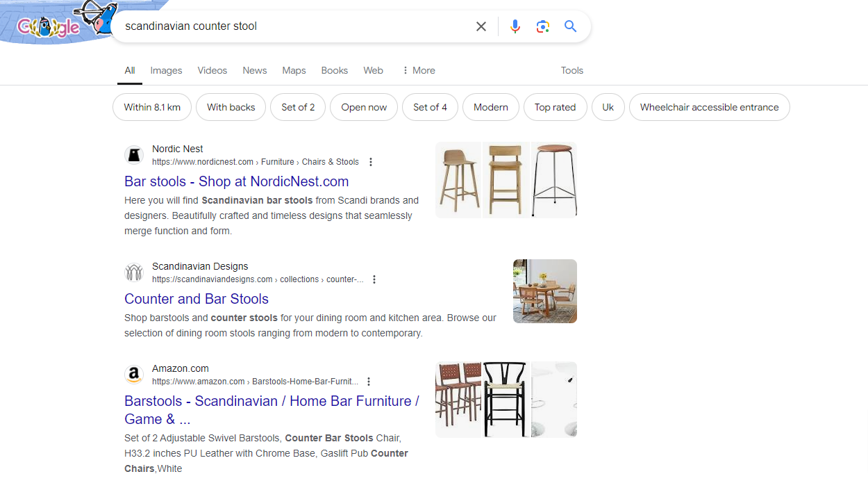Open Barstools - Scandinavian Home Bar Furniture link
Screen dimensions: 868x490
(272, 410)
